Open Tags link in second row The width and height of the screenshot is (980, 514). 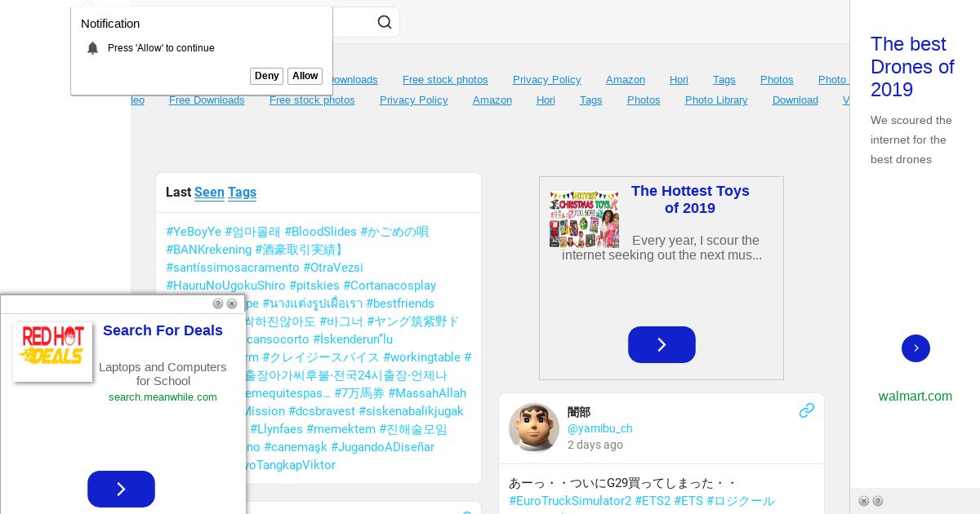click(x=591, y=100)
